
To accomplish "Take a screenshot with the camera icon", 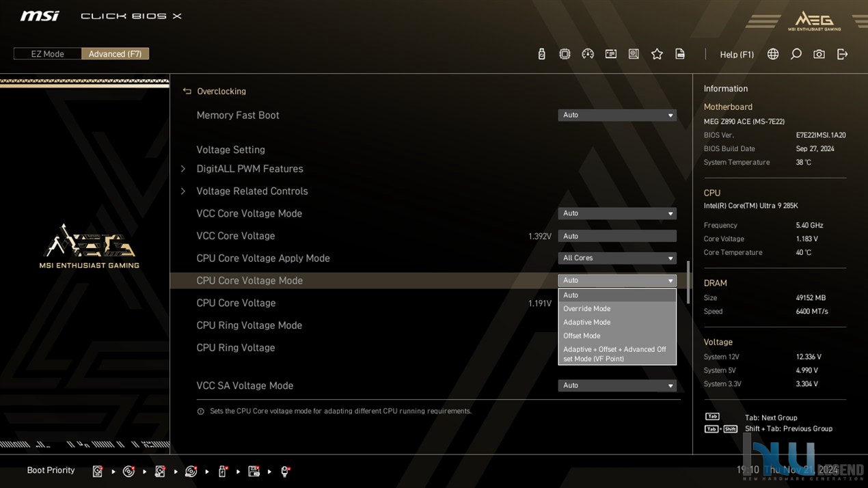I will (819, 54).
